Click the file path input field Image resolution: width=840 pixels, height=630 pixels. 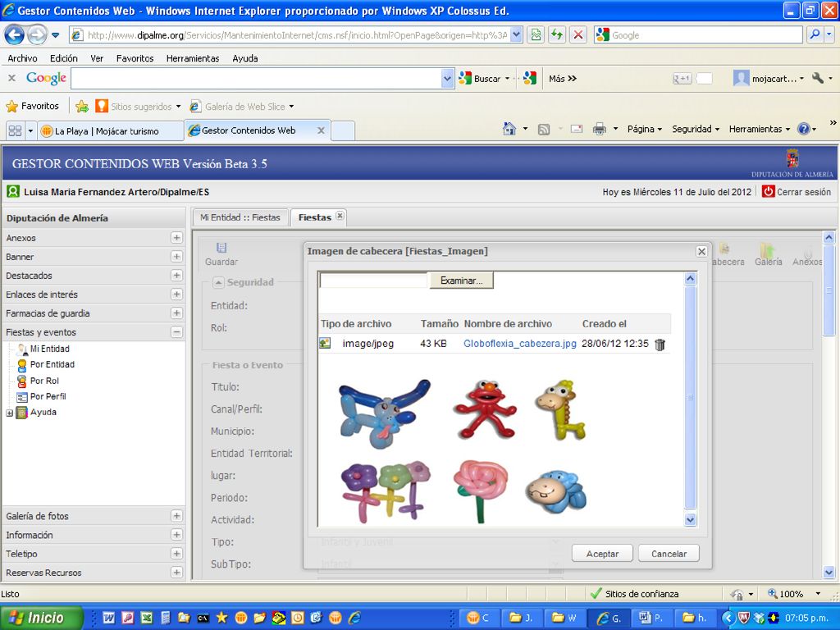tap(374, 281)
